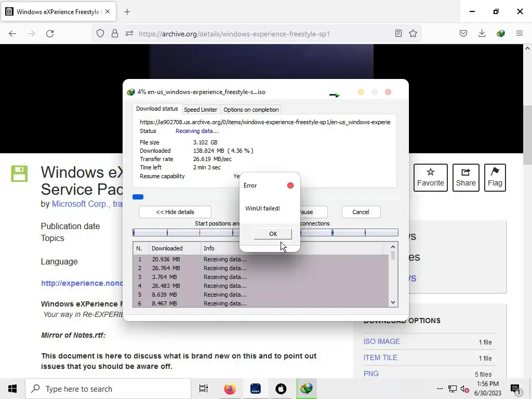The image size is (532, 399).
Task: Switch to the Speed Limiter tab
Action: point(201,110)
